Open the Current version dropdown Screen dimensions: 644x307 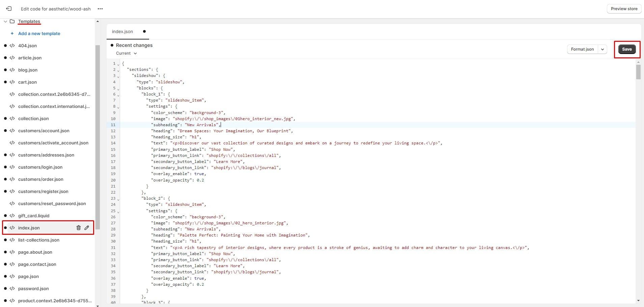coord(127,53)
